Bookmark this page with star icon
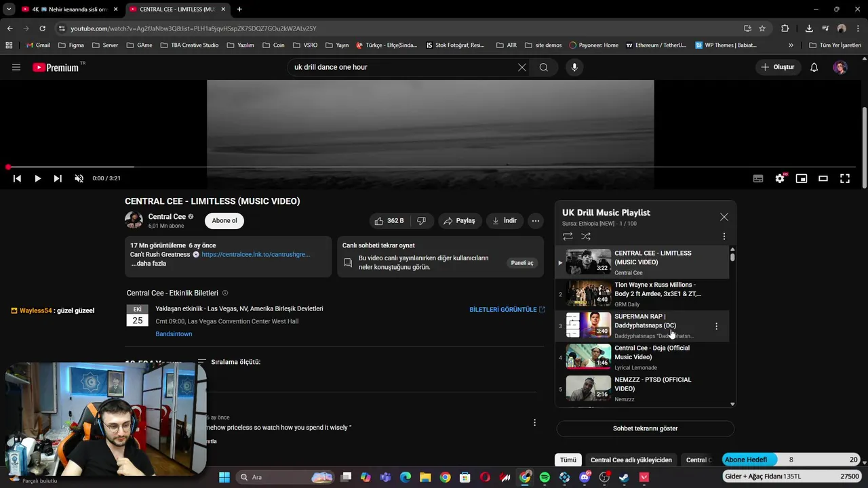Screen dimensions: 868x488 tap(762, 28)
